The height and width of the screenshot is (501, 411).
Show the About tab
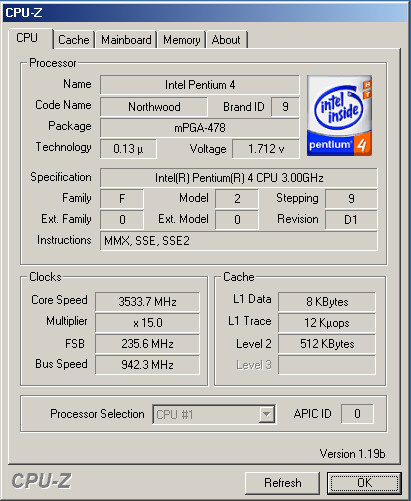[x=226, y=40]
